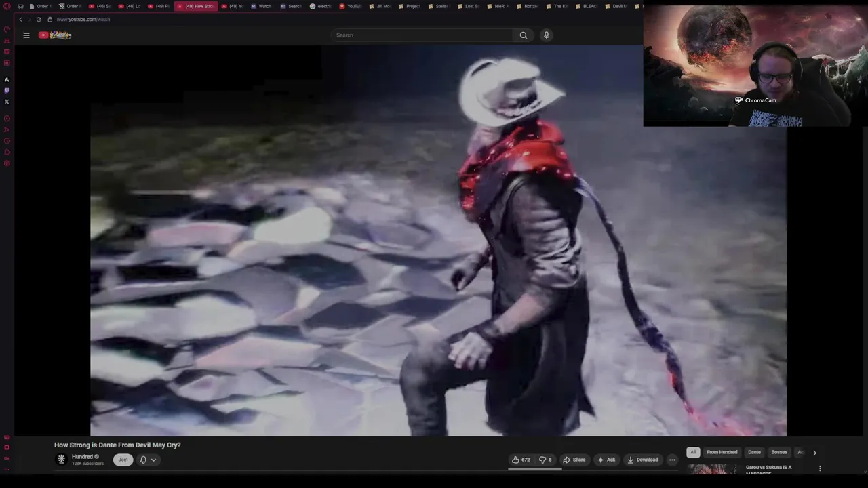Select the All filter chip
The width and height of the screenshot is (868, 488).
[693, 452]
